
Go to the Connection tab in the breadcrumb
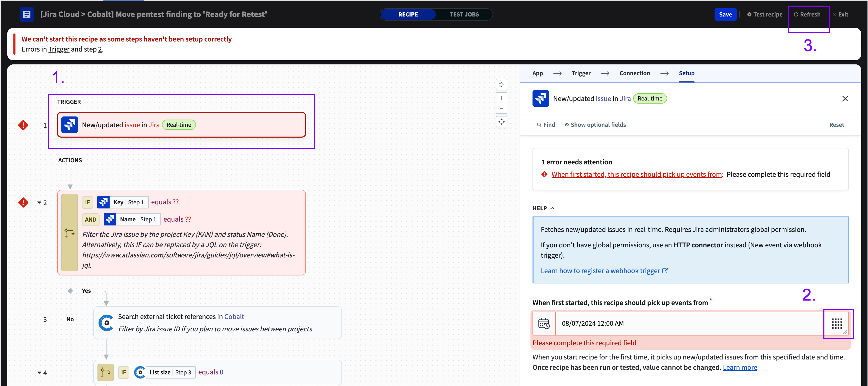click(x=634, y=73)
